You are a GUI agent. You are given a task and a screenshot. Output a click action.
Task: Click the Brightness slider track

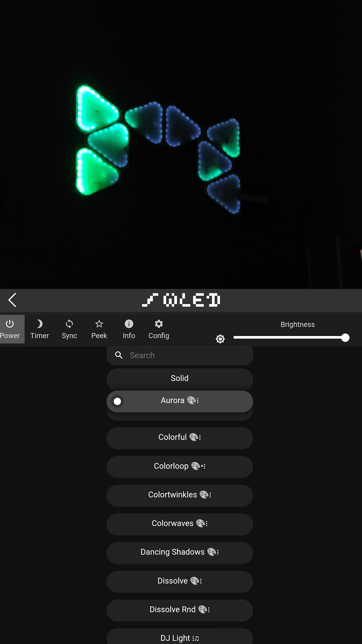point(291,337)
